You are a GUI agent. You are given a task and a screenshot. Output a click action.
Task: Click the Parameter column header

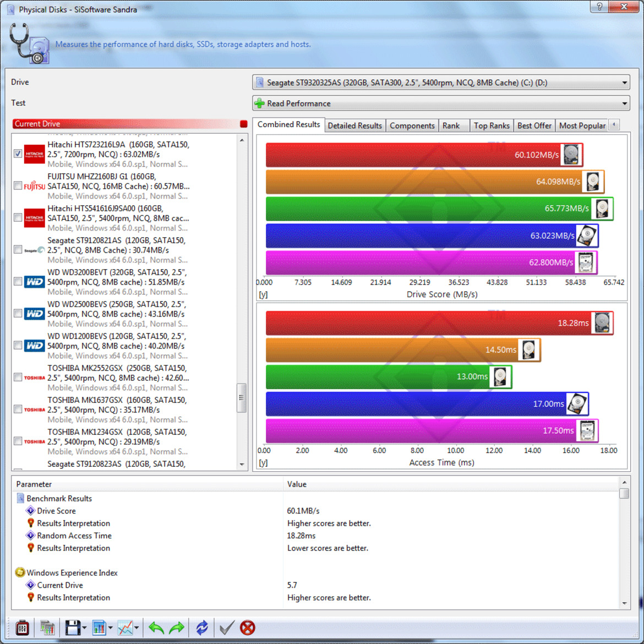tap(148, 484)
